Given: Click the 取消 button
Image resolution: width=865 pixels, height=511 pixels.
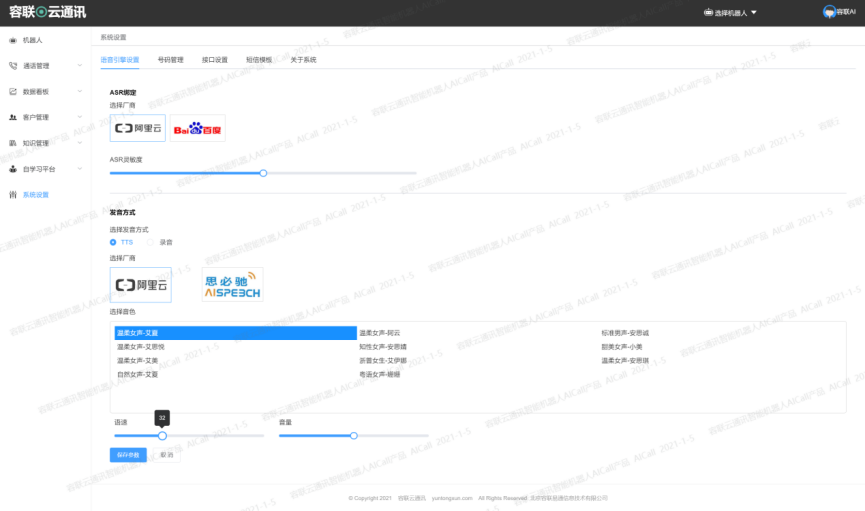Looking at the screenshot, I should click(167, 455).
